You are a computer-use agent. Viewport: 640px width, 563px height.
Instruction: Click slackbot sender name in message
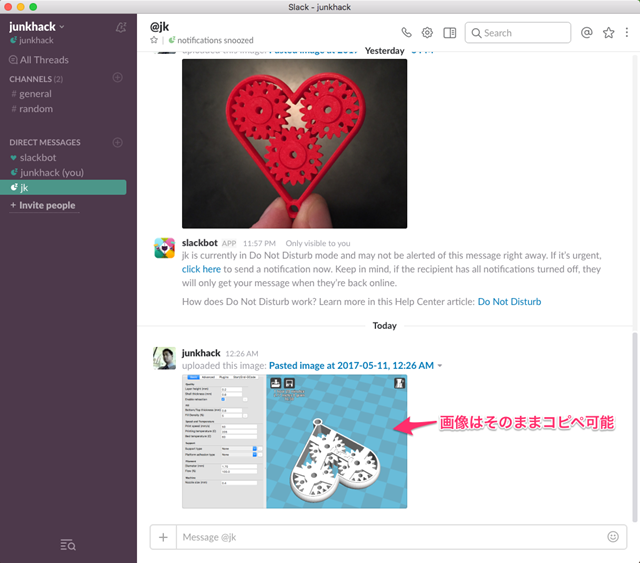click(200, 243)
